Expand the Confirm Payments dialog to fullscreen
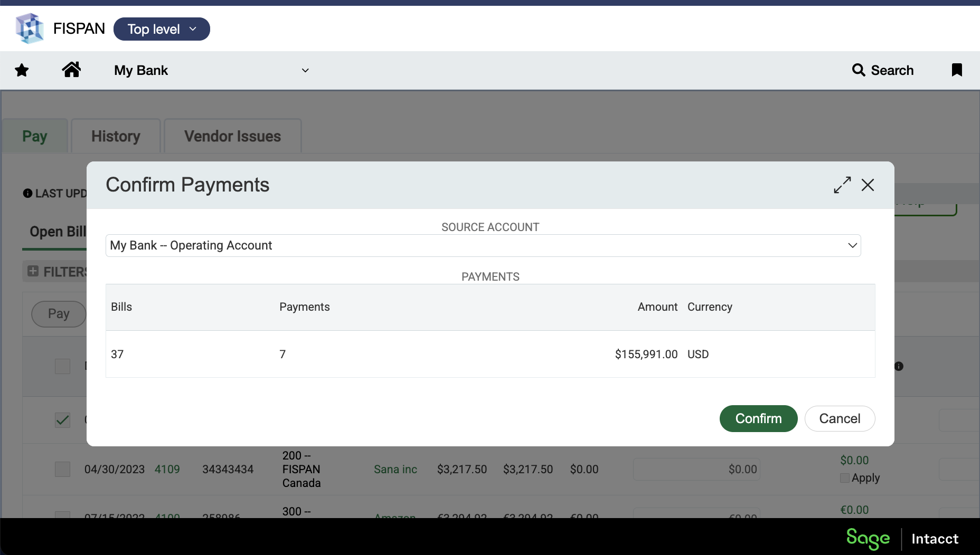Image resolution: width=980 pixels, height=555 pixels. (x=842, y=185)
